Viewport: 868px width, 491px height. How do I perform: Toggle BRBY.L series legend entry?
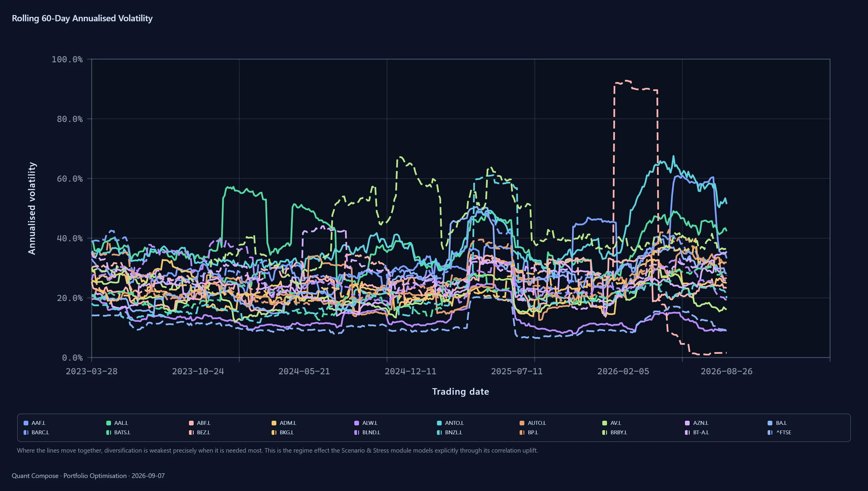pos(615,432)
